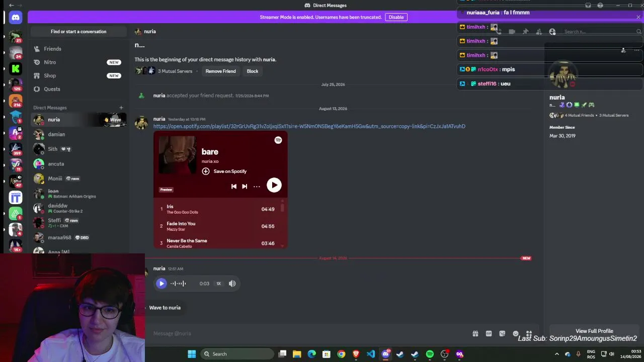
Task: Open Brave browser from taskbar
Action: 356,354
